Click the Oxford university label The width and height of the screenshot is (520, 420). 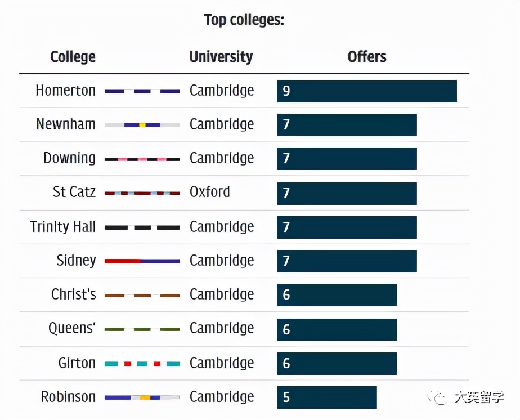(x=210, y=192)
